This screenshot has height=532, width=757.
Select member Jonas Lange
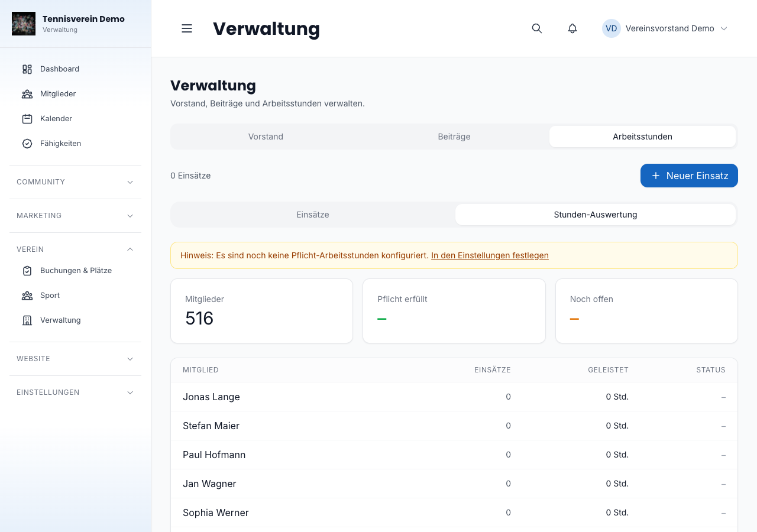click(211, 397)
